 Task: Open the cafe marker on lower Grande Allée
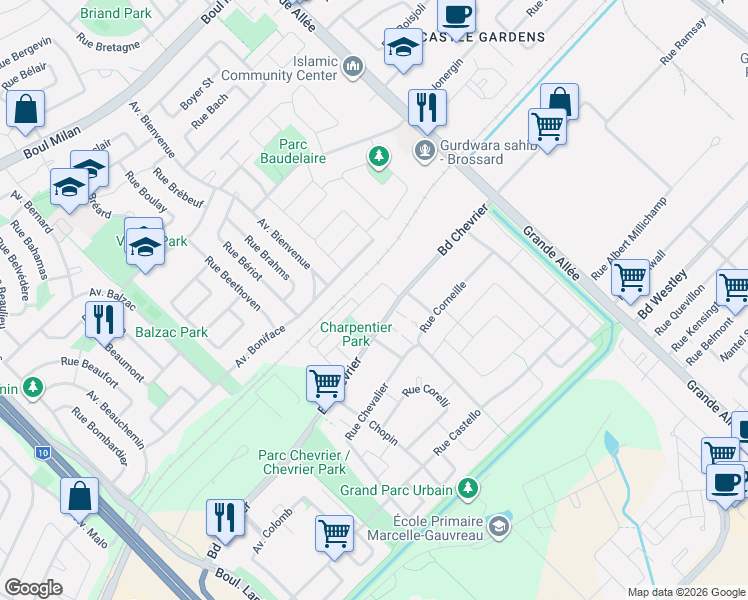[x=725, y=484]
